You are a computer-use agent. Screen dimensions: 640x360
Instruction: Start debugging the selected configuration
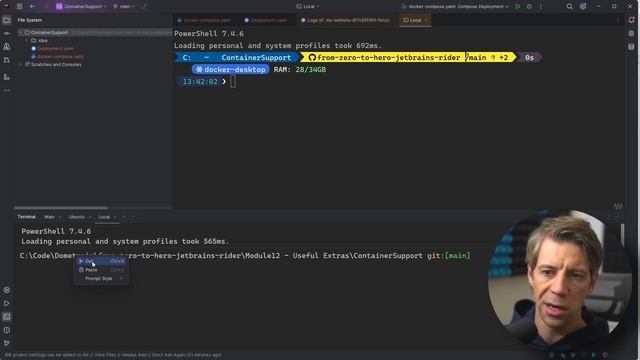click(529, 7)
